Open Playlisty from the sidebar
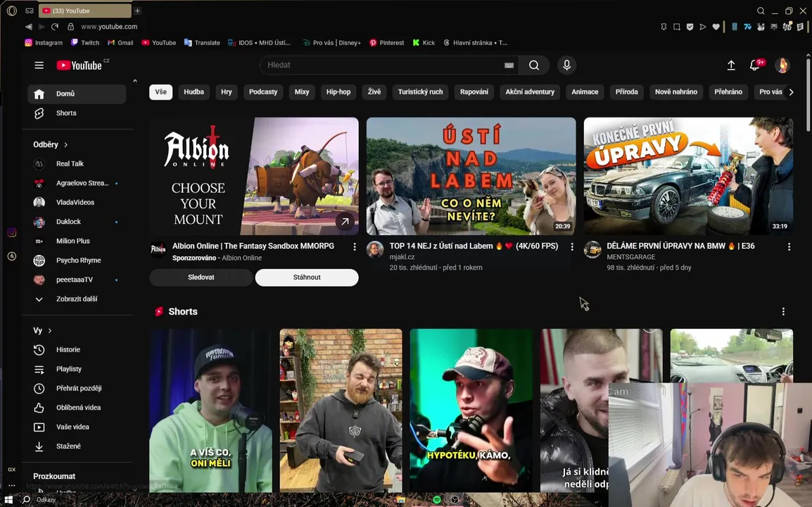812x507 pixels. [x=77, y=369]
